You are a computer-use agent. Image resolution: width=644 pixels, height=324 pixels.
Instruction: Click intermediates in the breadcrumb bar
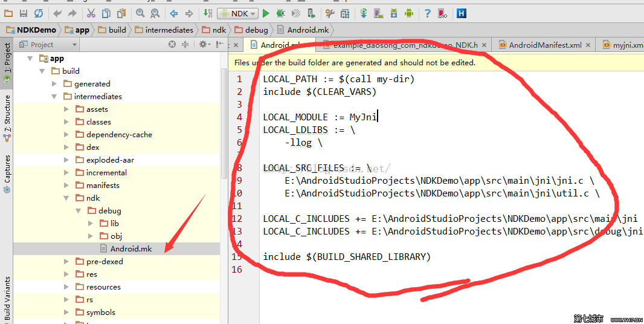point(164,30)
